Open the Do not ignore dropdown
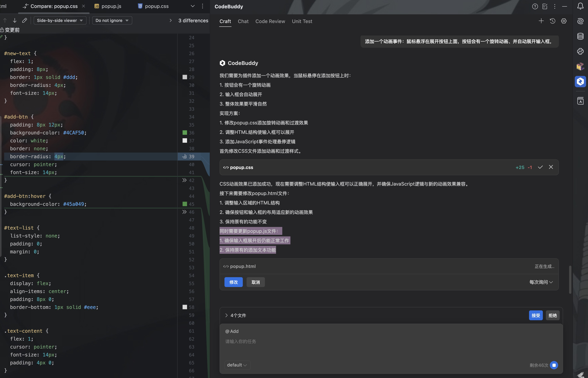 (x=112, y=20)
